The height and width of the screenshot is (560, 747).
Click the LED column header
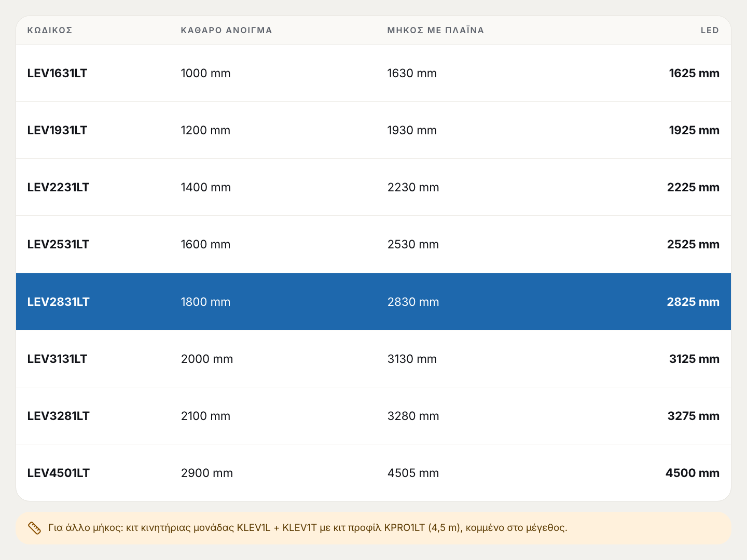click(710, 30)
